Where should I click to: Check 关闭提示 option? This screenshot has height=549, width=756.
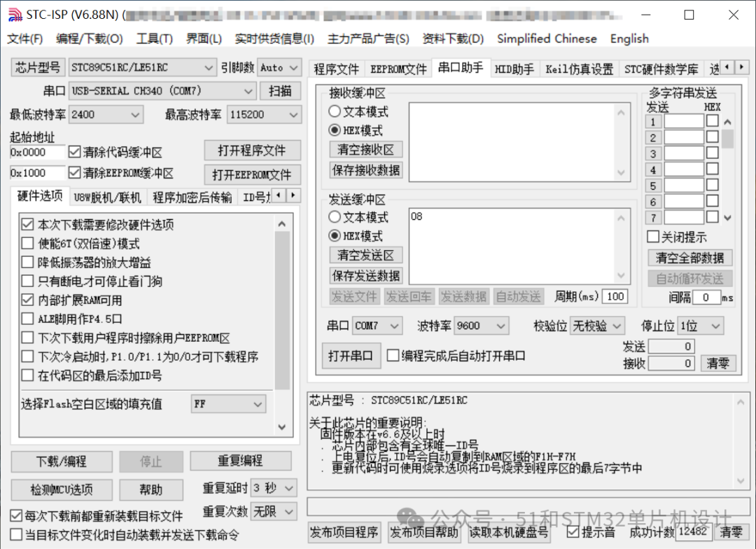653,237
